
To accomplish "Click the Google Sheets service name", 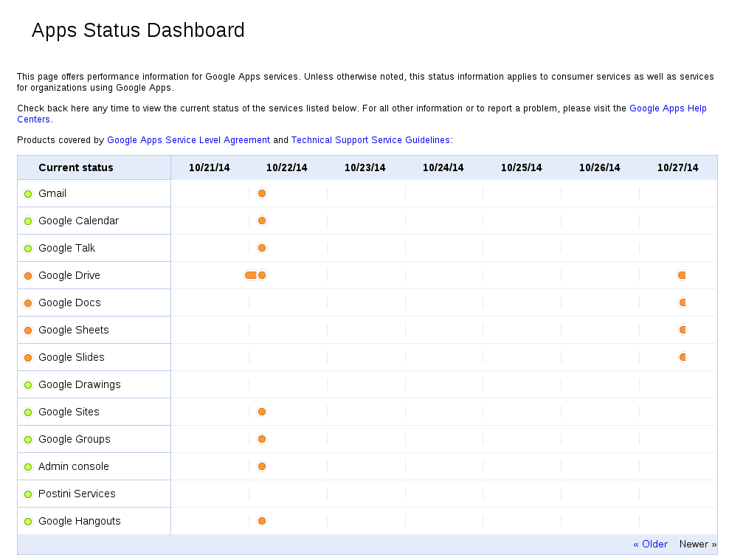I will pyautogui.click(x=74, y=330).
